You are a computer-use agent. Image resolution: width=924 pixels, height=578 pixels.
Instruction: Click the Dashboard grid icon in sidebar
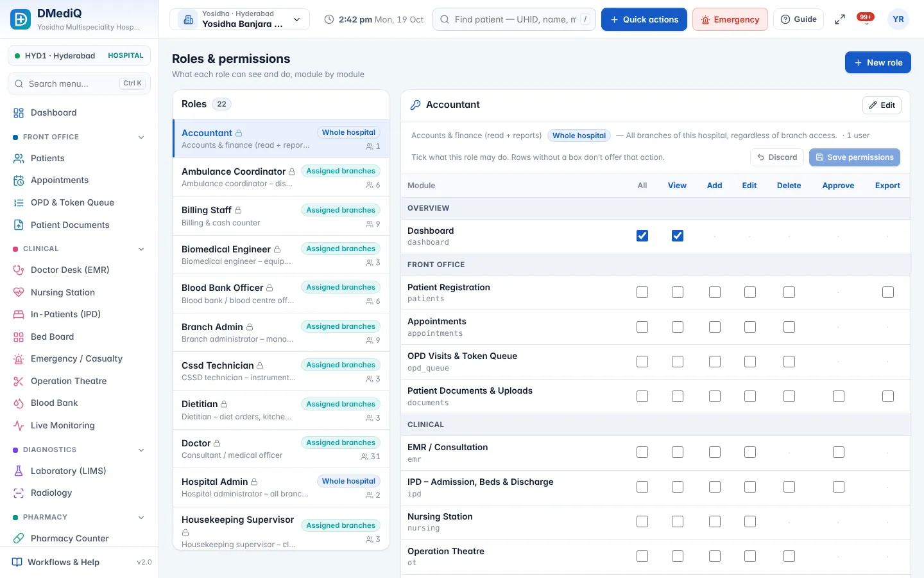19,113
